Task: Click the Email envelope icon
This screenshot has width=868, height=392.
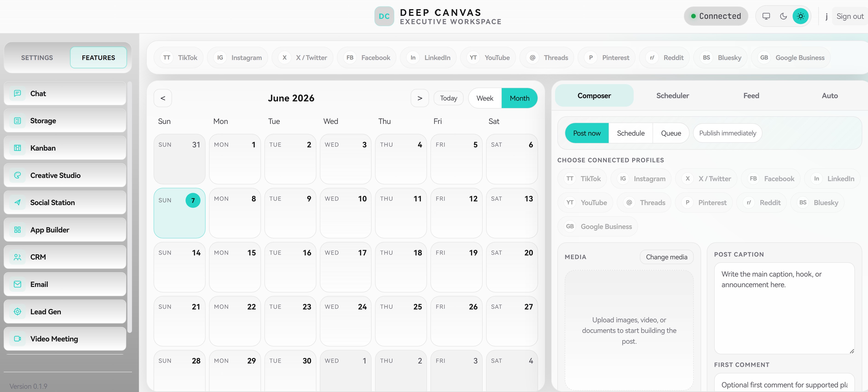Action: tap(17, 284)
